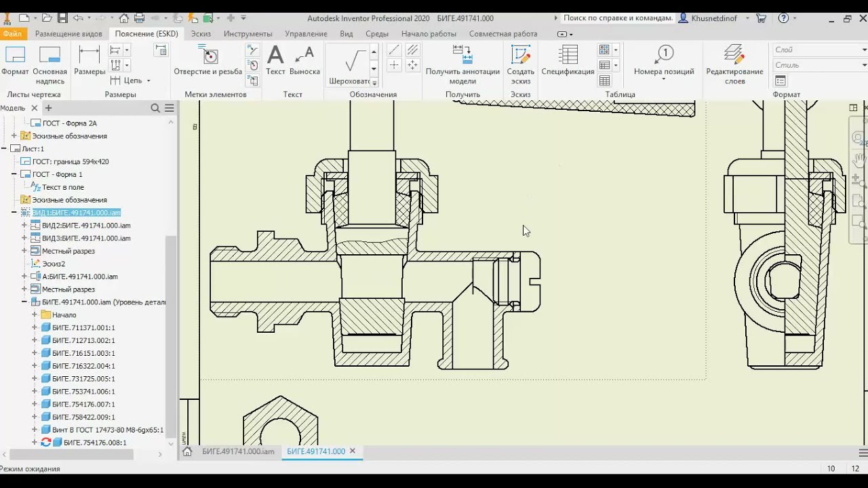The width and height of the screenshot is (868, 488).
Task: Select Эскиз2 in the model browser
Action: (x=54, y=264)
